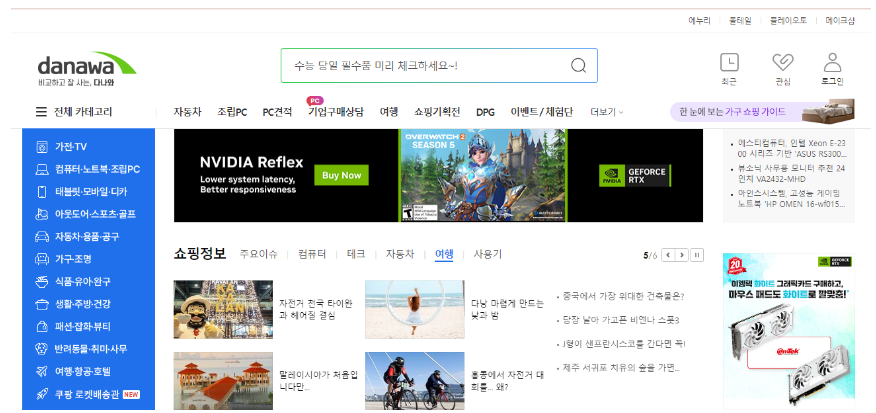Click the GeForce RTX logo in banner
This screenshot has height=413, width=876.
coord(635,175)
